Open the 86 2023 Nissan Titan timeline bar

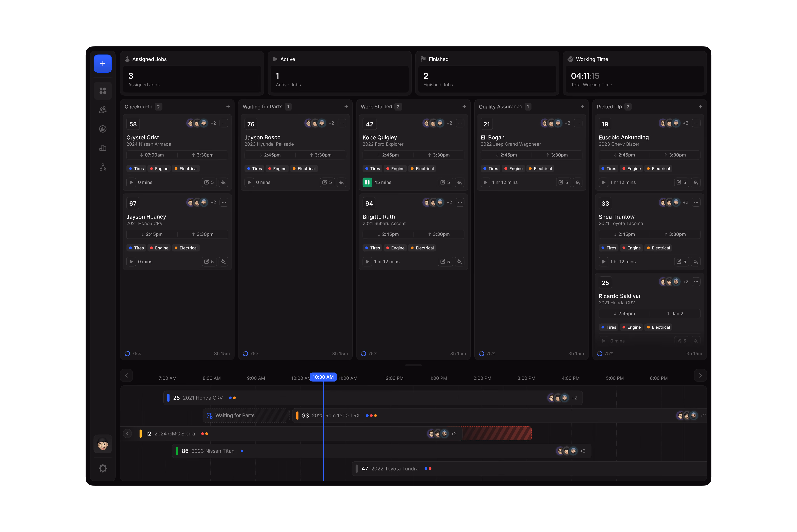(x=382, y=451)
